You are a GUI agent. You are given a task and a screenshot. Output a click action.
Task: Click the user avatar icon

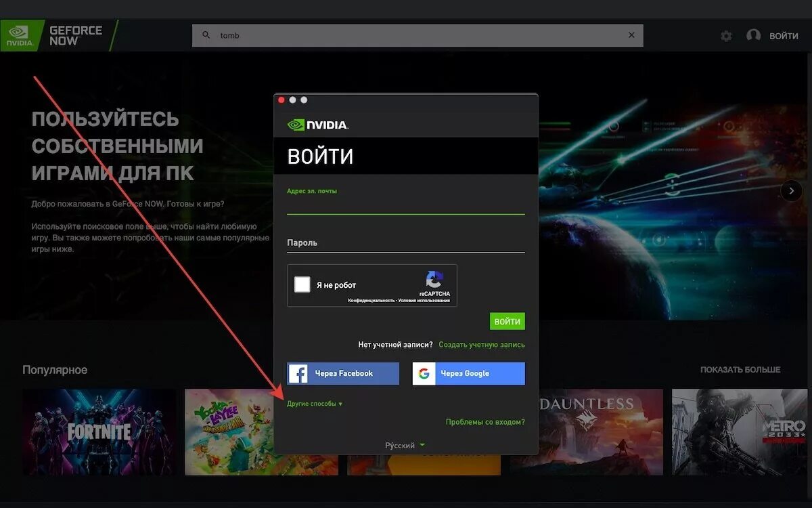coord(753,35)
